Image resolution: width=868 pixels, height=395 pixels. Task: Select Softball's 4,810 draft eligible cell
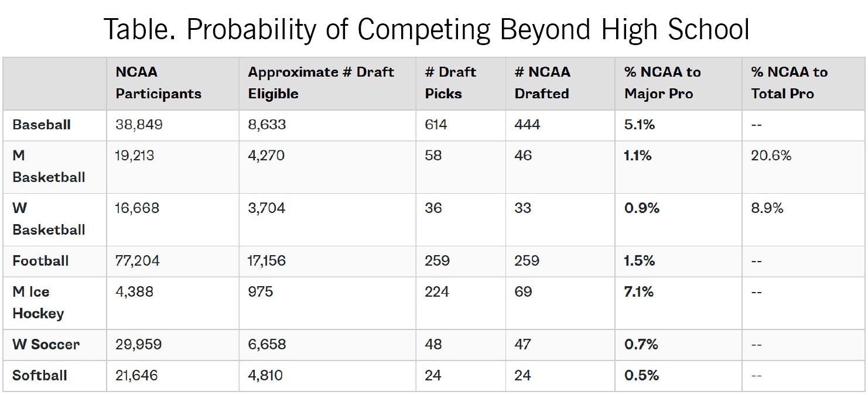265,376
